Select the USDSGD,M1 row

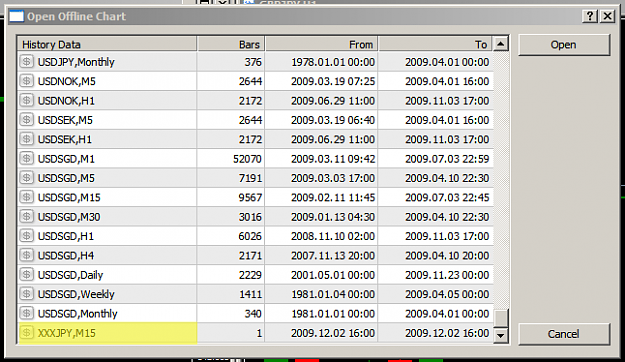[256, 159]
